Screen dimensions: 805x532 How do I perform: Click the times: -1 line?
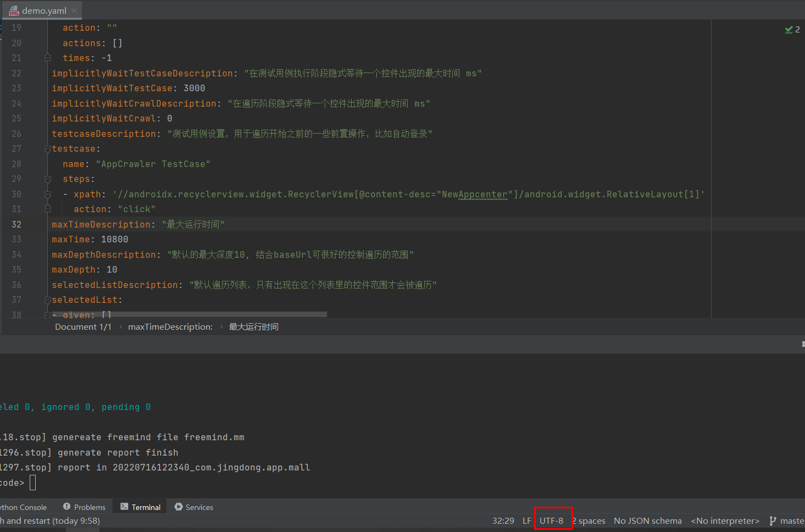pos(87,58)
